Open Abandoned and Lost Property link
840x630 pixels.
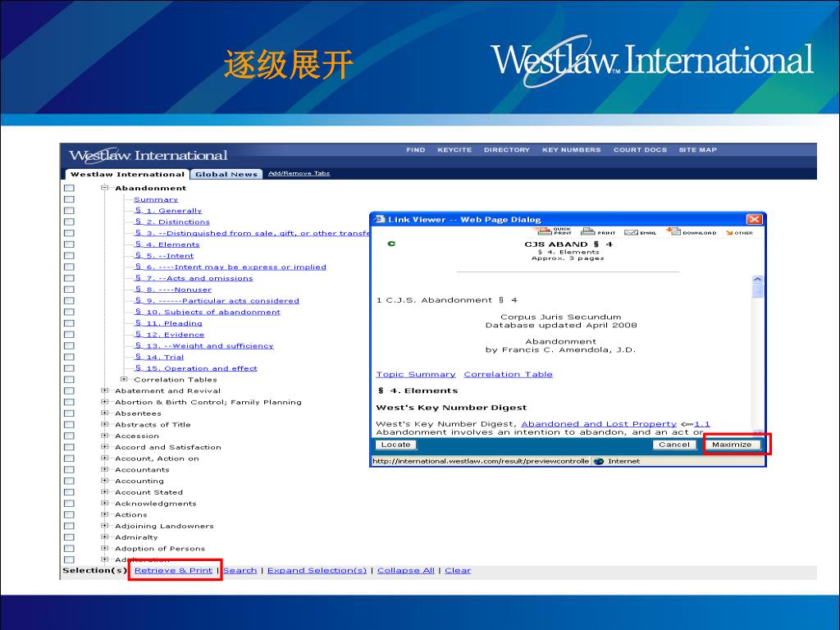(599, 424)
